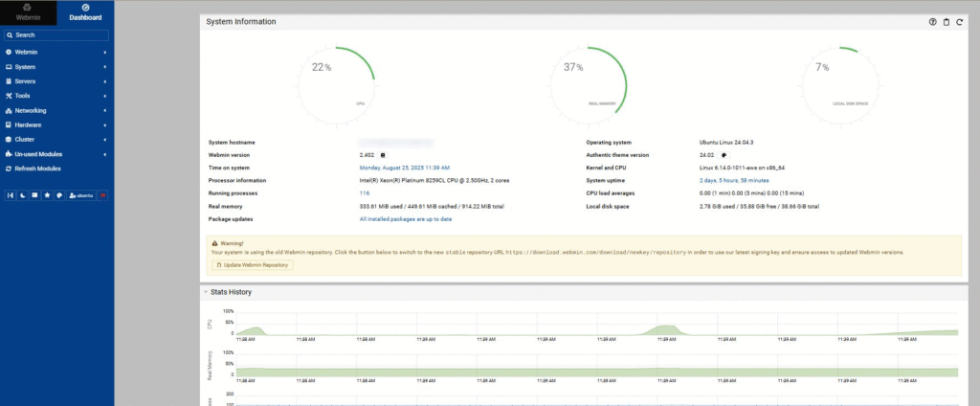Screen dimensions: 980x406
Task: Open the help icon in System Information header
Action: pos(933,22)
